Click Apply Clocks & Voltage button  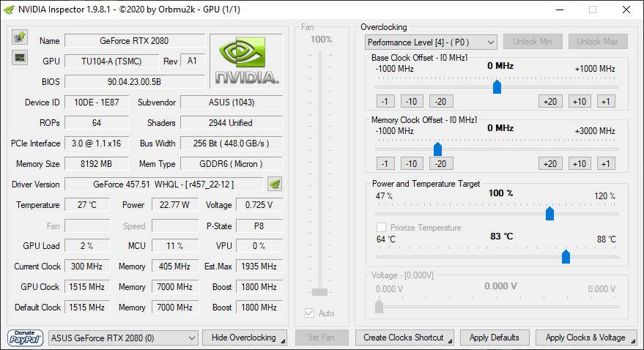[586, 338]
